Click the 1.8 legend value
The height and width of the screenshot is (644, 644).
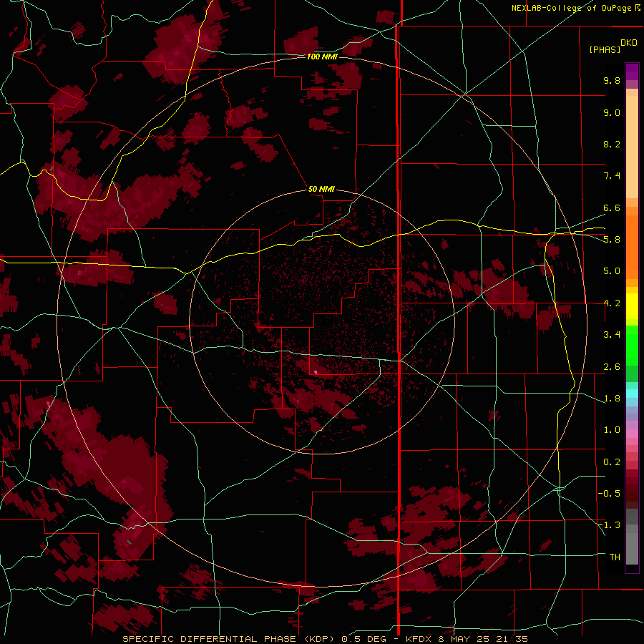612,399
